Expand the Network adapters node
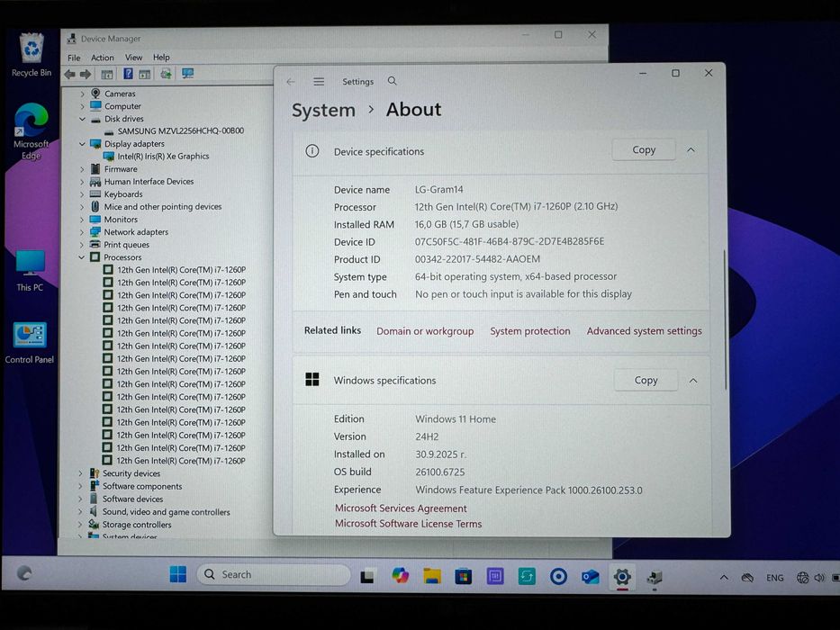This screenshot has width=840, height=630. click(x=81, y=232)
